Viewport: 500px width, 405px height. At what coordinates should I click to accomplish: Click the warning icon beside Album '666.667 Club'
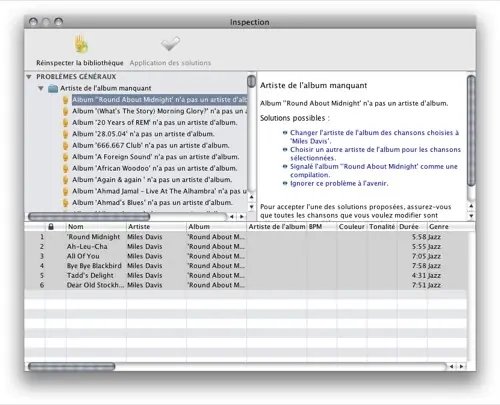tap(65, 145)
